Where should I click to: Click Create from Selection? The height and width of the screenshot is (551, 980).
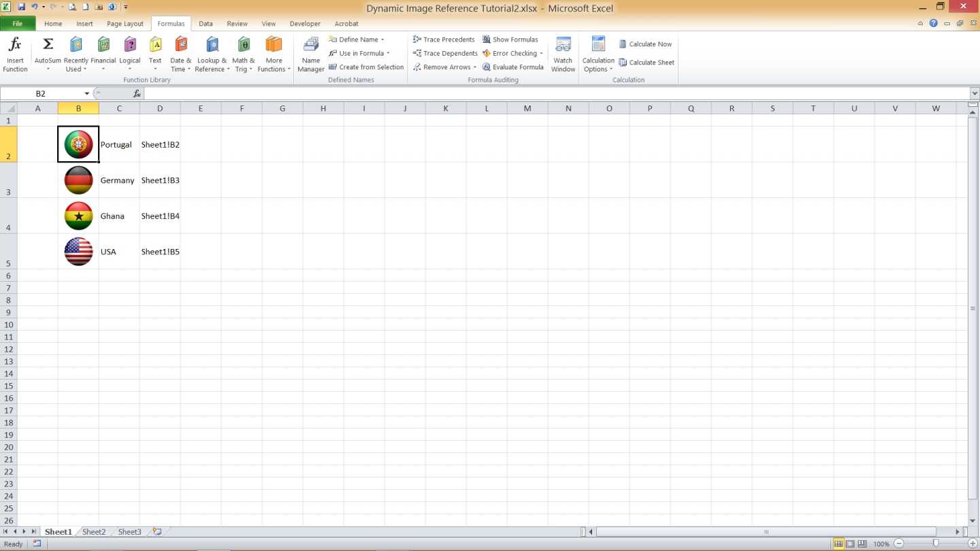coord(366,67)
